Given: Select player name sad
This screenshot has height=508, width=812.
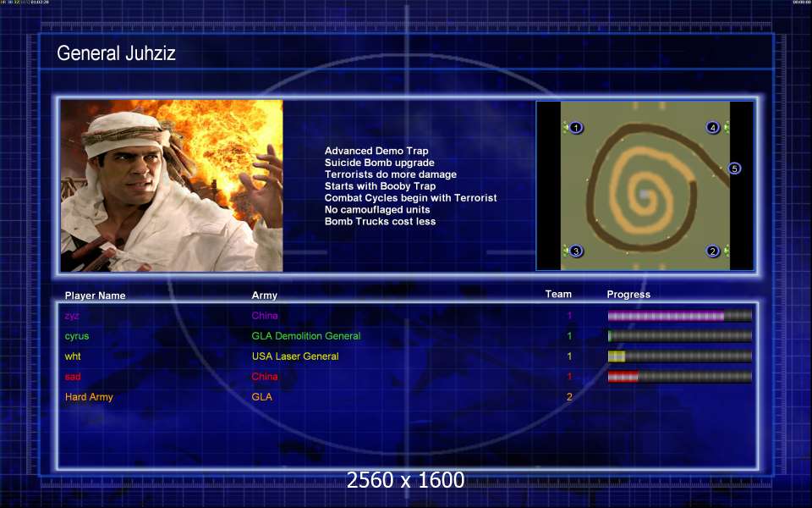Looking at the screenshot, I should point(73,376).
